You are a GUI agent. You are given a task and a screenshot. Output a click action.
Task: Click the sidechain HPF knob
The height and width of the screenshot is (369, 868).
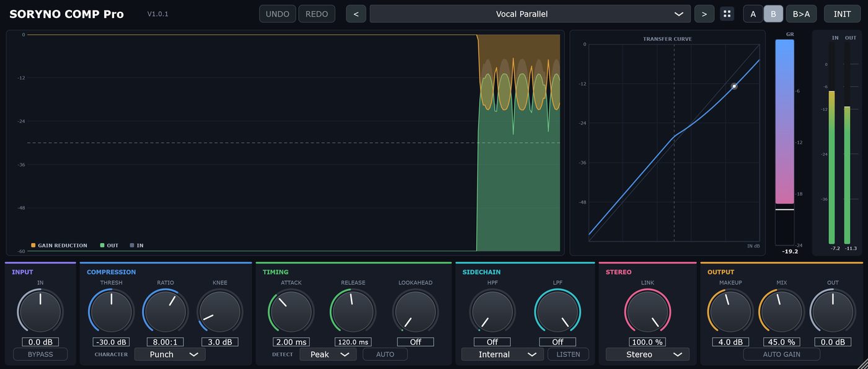492,311
